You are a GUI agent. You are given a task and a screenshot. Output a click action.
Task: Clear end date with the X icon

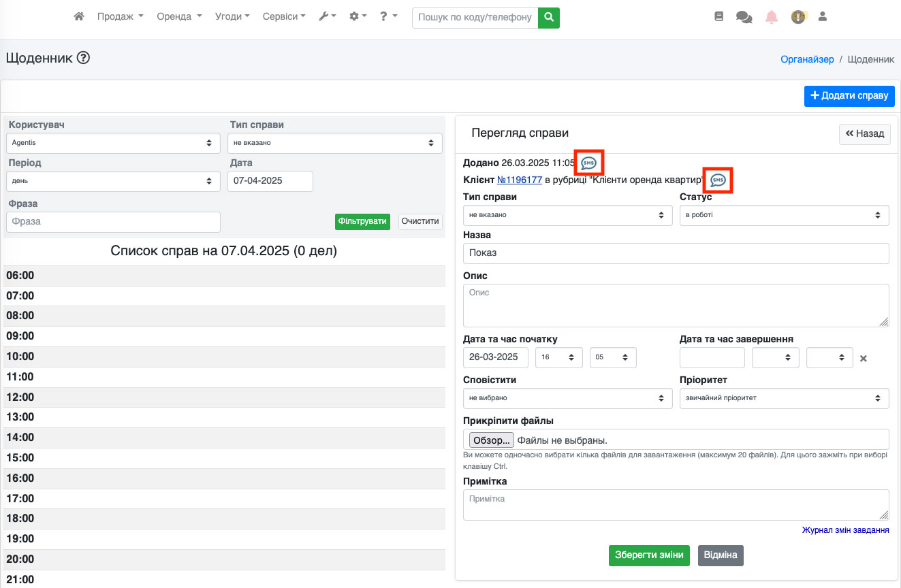863,358
